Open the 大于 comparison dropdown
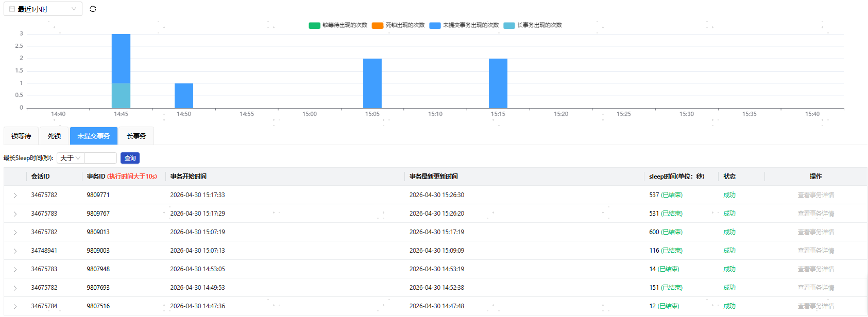 click(x=71, y=158)
